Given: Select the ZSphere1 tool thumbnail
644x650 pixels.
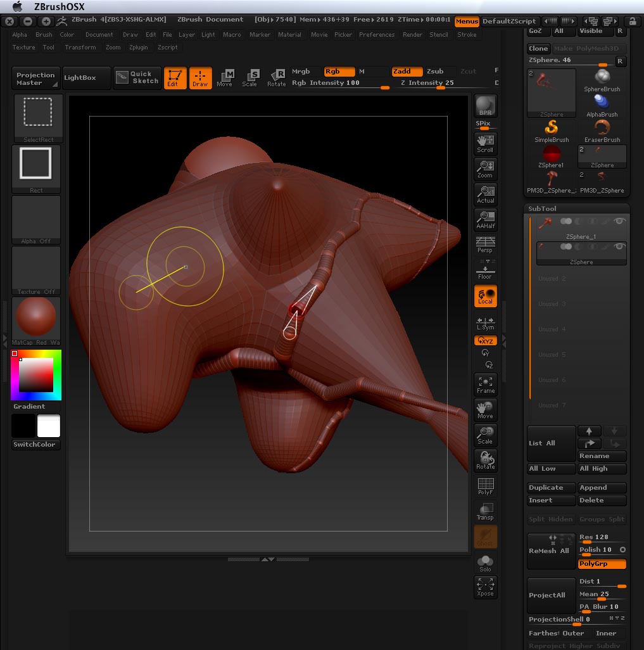Looking at the screenshot, I should [x=551, y=156].
